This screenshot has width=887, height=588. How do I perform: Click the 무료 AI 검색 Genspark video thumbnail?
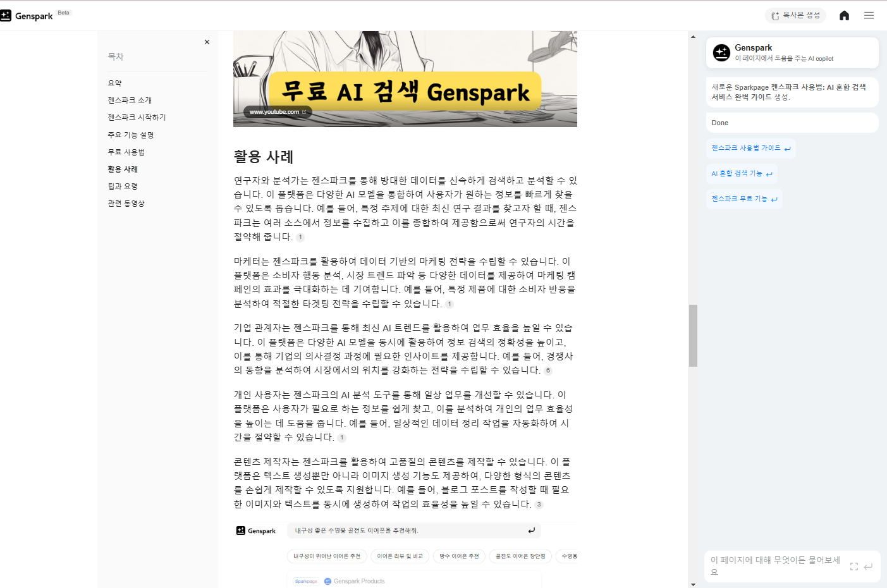pos(405,79)
